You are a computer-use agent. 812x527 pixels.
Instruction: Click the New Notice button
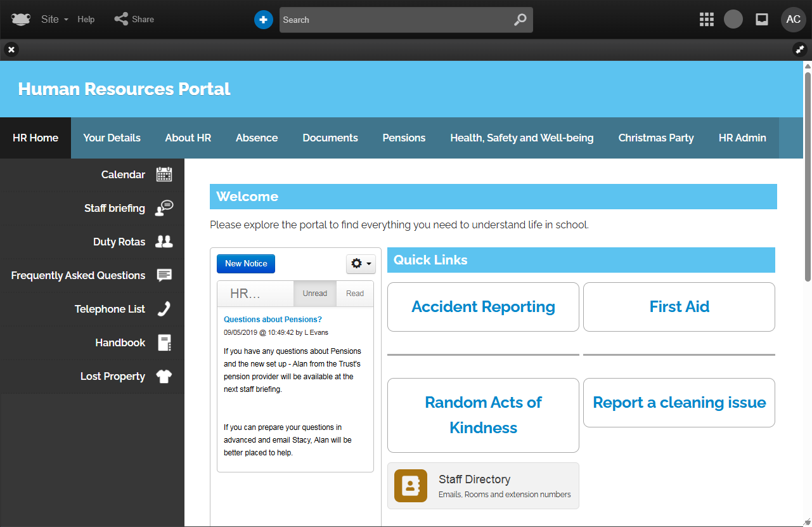click(246, 264)
